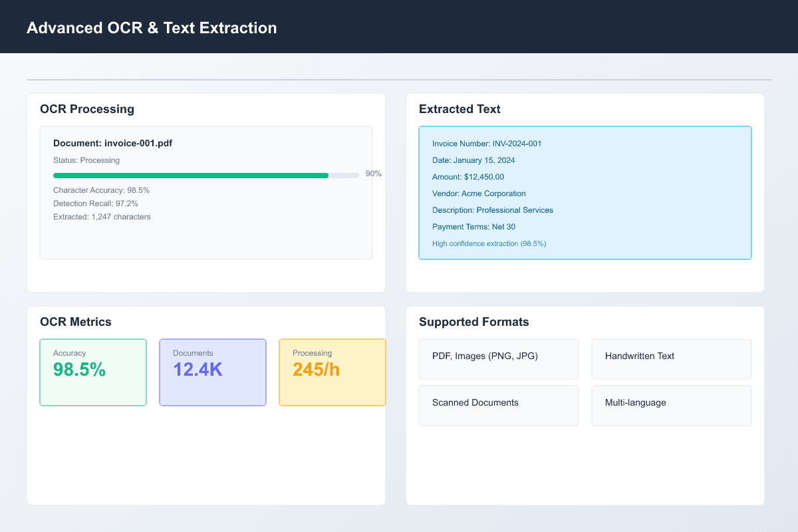Click the Amount $12,450.00 extracted field

click(467, 176)
